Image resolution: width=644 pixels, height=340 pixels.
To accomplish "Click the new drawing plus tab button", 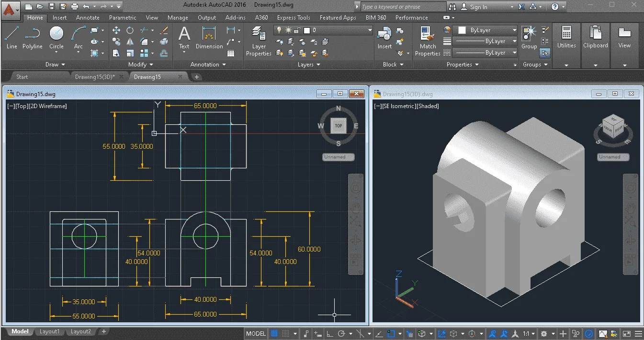I will click(197, 77).
